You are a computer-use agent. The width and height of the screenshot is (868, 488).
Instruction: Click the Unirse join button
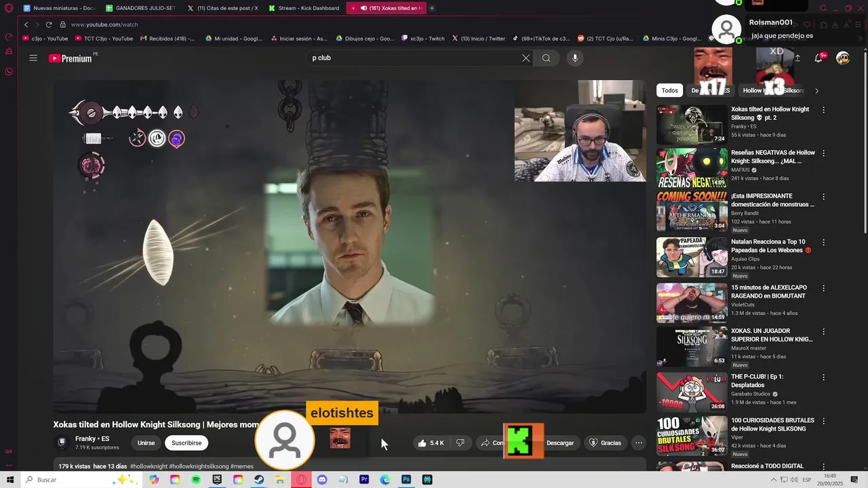146,443
